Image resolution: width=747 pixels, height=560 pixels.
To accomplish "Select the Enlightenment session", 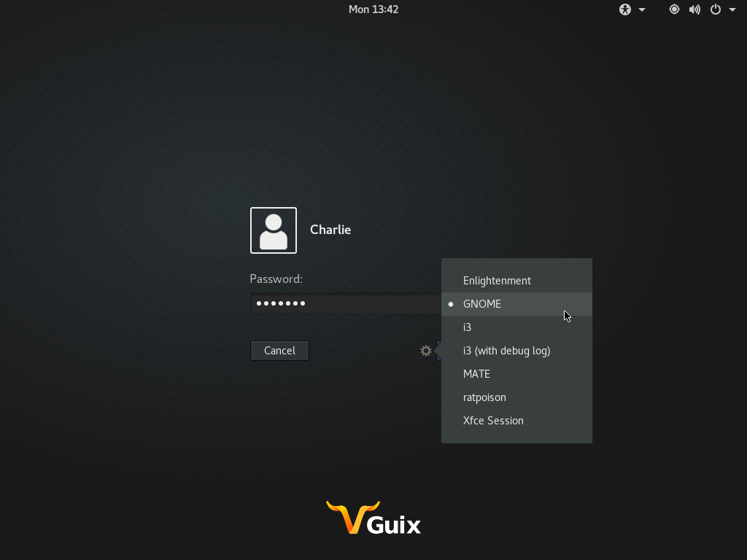I will pyautogui.click(x=497, y=281).
